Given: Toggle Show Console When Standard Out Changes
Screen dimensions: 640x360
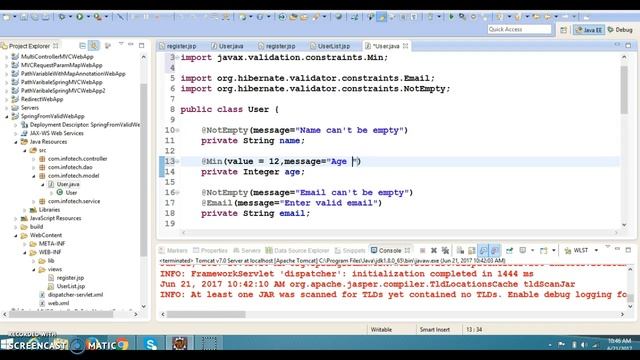Looking at the screenshot, I should point(483,250).
